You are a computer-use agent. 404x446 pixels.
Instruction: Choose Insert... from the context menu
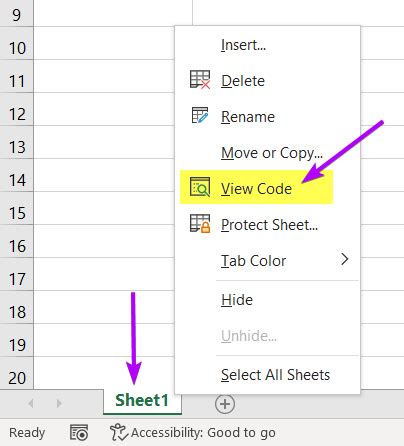243,45
